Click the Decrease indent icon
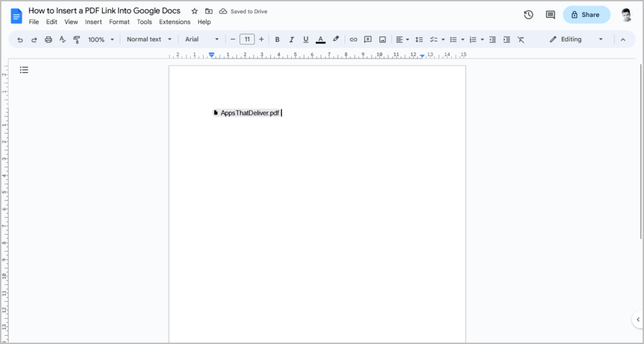Screen dimensions: 644x344 click(x=492, y=40)
